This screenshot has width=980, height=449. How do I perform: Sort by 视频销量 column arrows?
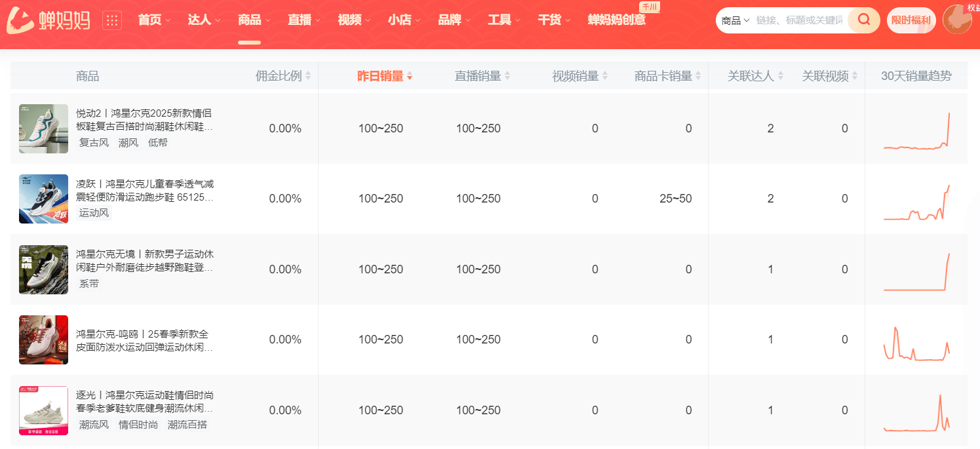click(604, 76)
